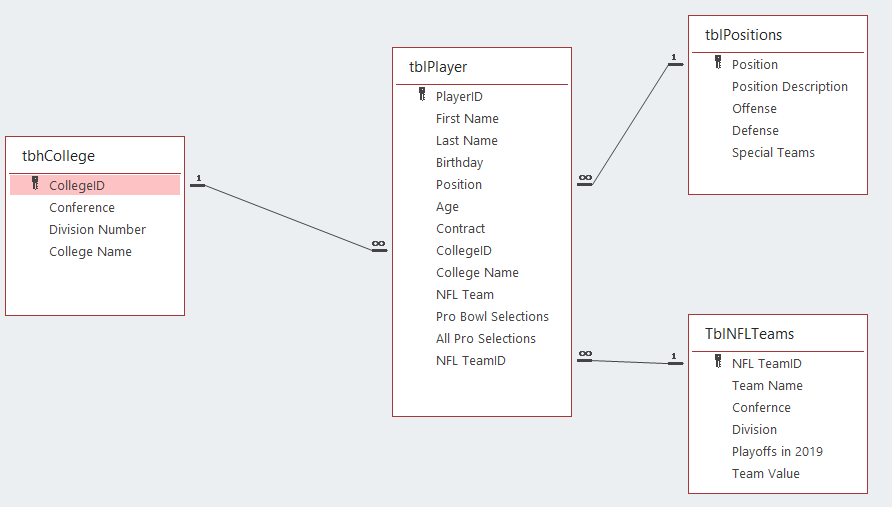Select the TbINFLTeams table title
Image resolution: width=892 pixels, height=507 pixels.
(x=749, y=334)
